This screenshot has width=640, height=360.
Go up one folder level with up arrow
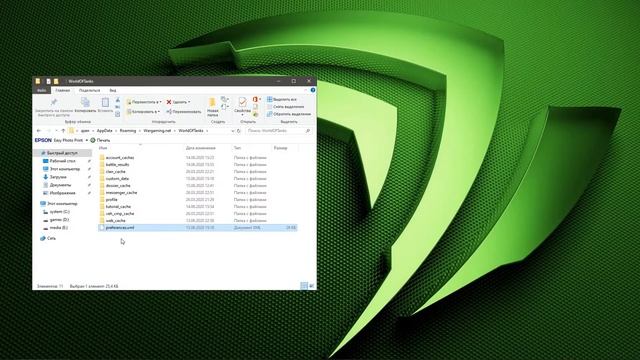pyautogui.click(x=63, y=131)
